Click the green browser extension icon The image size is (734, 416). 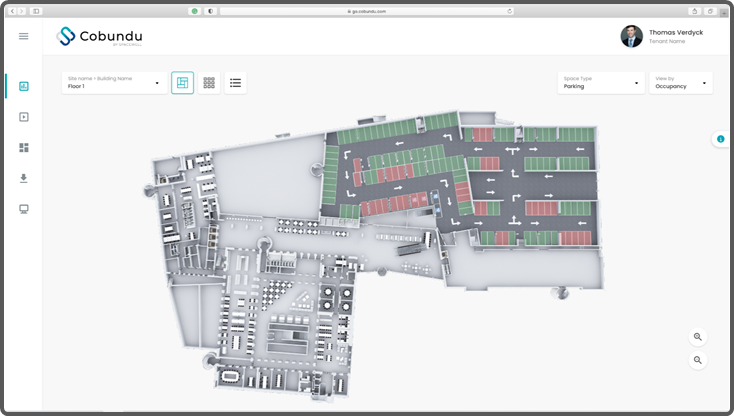(x=195, y=11)
